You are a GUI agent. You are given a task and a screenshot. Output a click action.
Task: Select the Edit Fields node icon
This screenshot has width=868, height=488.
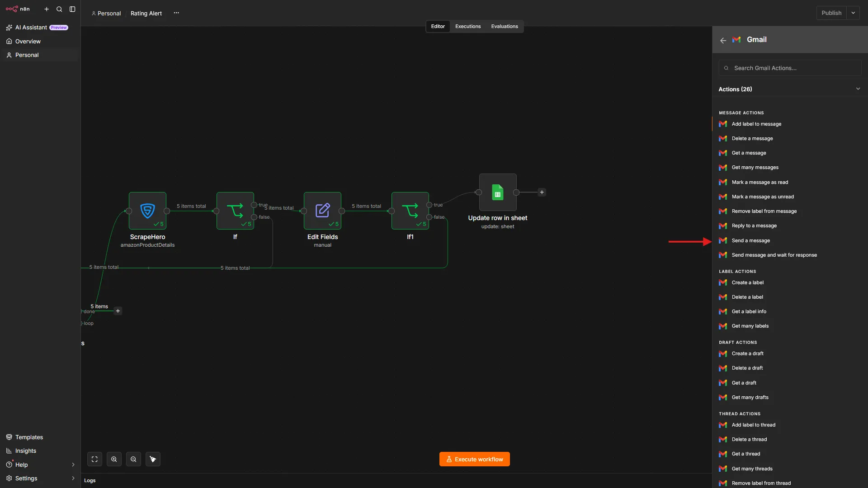(322, 211)
